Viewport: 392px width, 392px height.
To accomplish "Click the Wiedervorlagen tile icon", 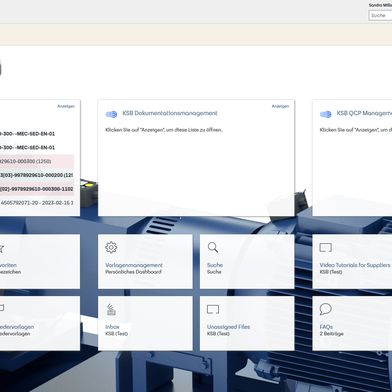I will click(2, 308).
